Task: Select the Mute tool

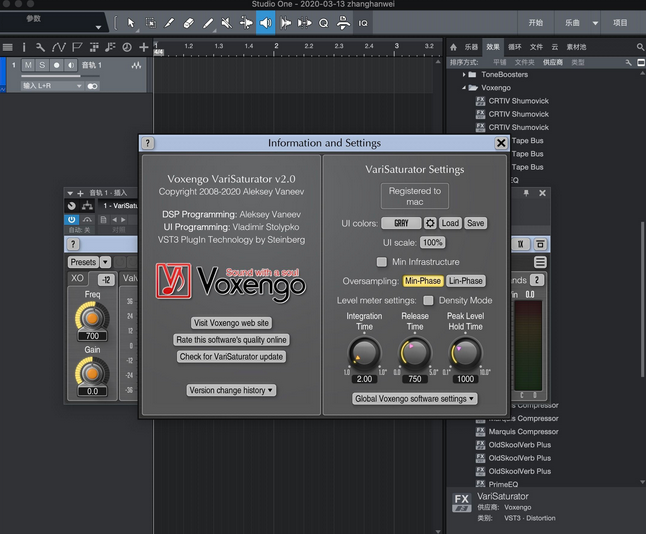Action: (227, 23)
